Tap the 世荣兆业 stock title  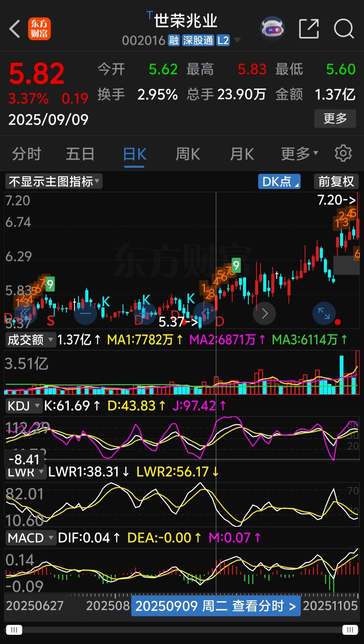coord(186,21)
